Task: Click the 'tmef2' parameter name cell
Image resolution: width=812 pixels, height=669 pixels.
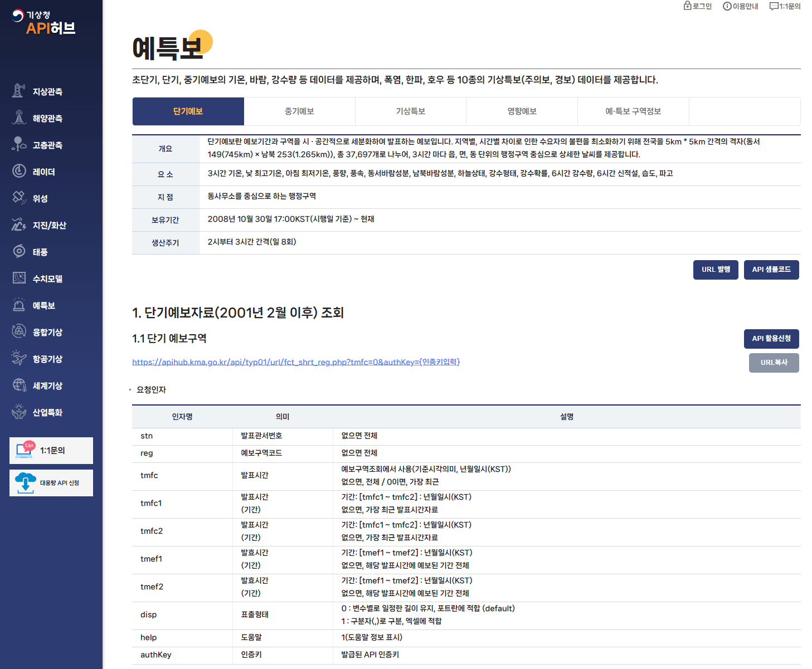Action: (182, 587)
